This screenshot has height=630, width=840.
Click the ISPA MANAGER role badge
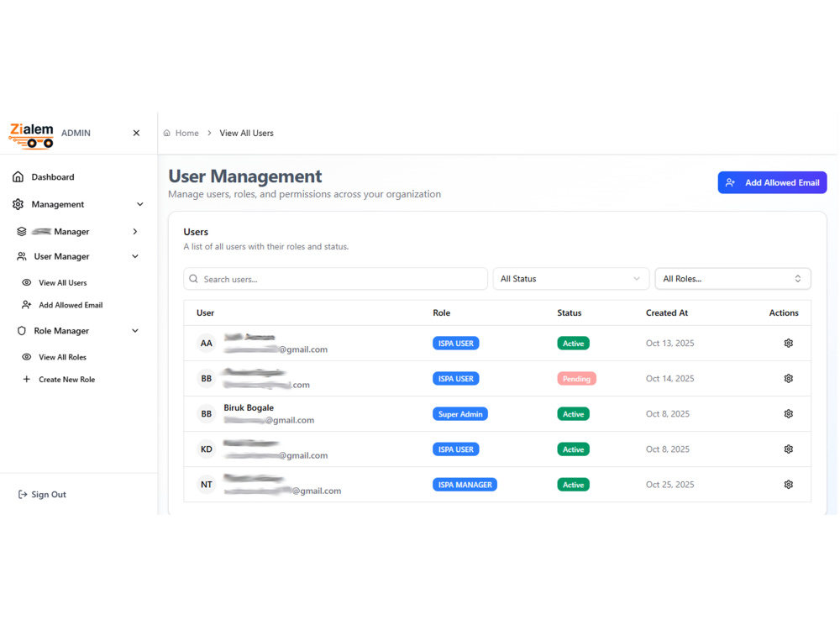tap(465, 485)
